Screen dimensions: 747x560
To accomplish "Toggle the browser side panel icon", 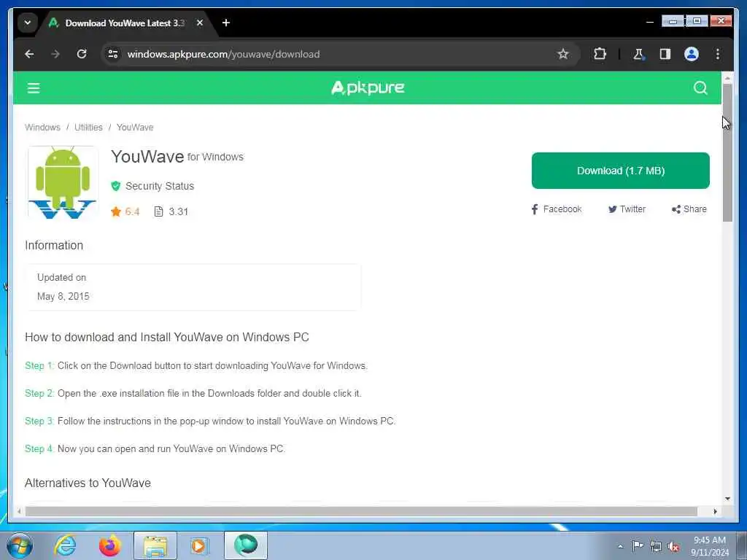I will pos(665,54).
